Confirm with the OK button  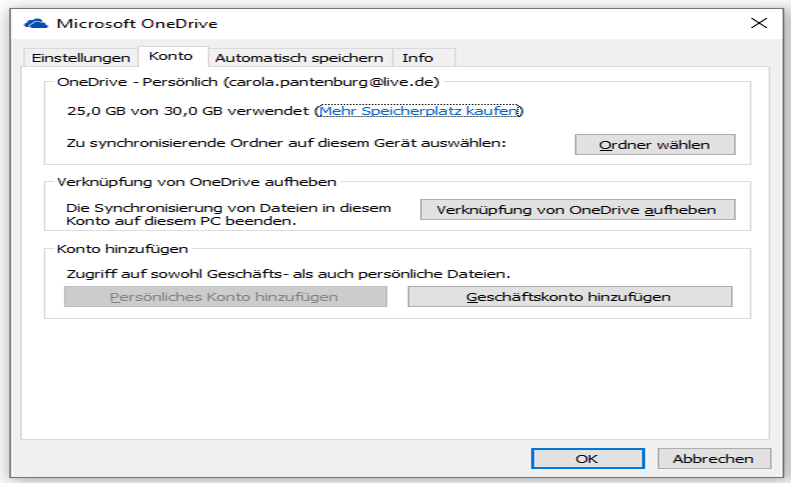pos(588,458)
